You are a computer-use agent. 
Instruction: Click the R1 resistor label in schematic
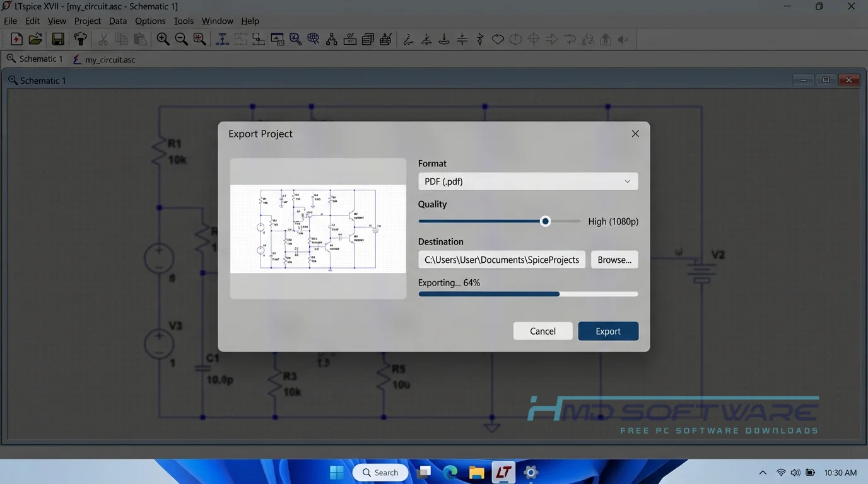pos(174,144)
